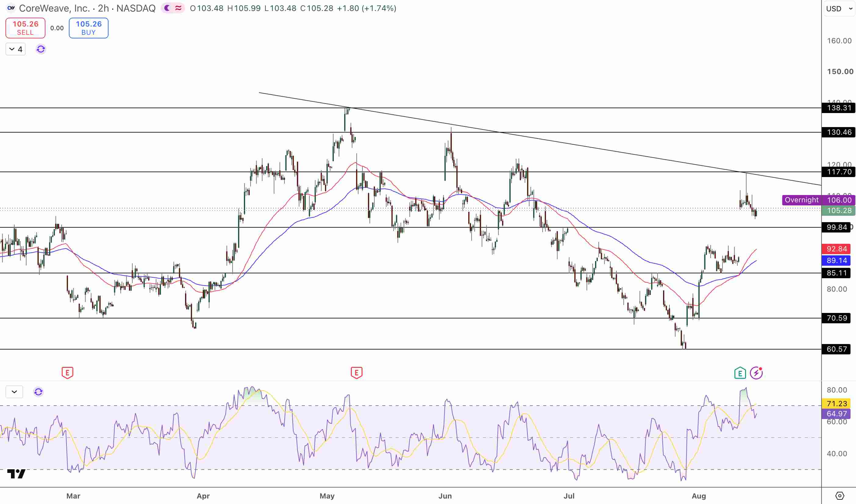856x504 pixels.
Task: Click the purple 64.97 RSI value label
Action: pos(836,414)
